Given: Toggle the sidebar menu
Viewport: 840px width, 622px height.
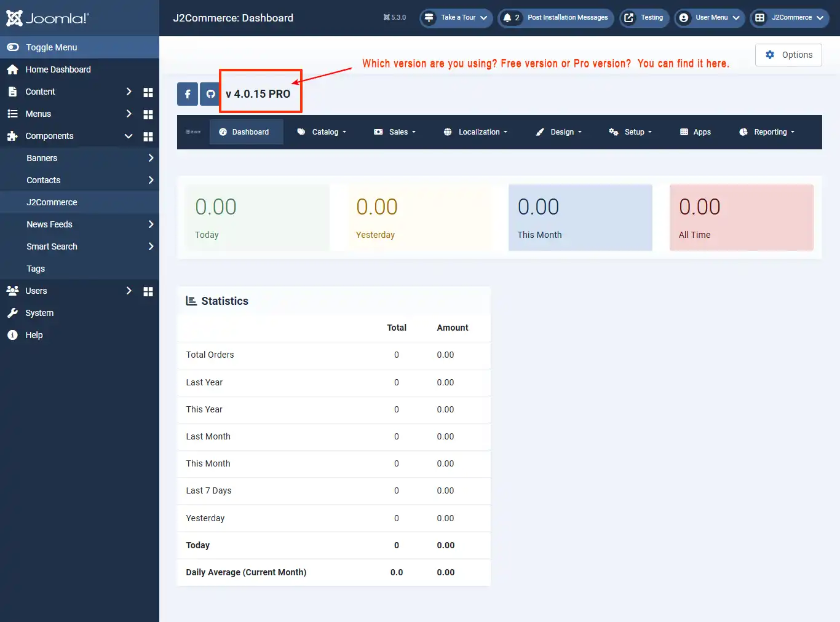Looking at the screenshot, I should [79, 47].
